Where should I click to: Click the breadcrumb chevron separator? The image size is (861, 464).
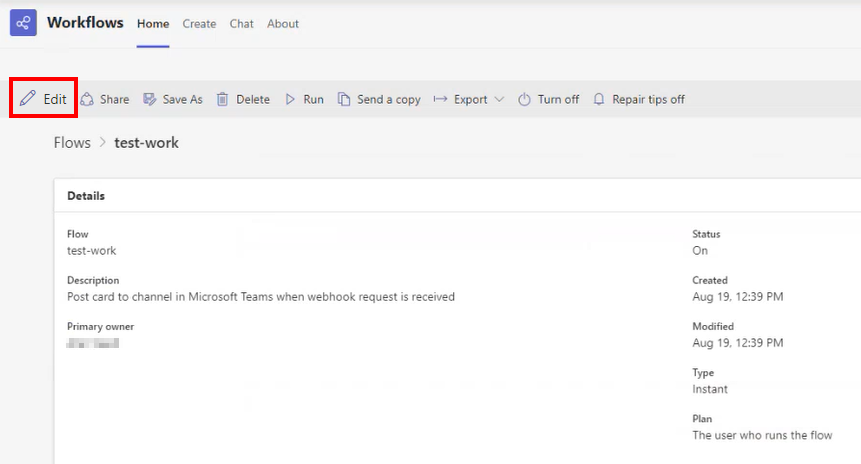click(x=103, y=143)
